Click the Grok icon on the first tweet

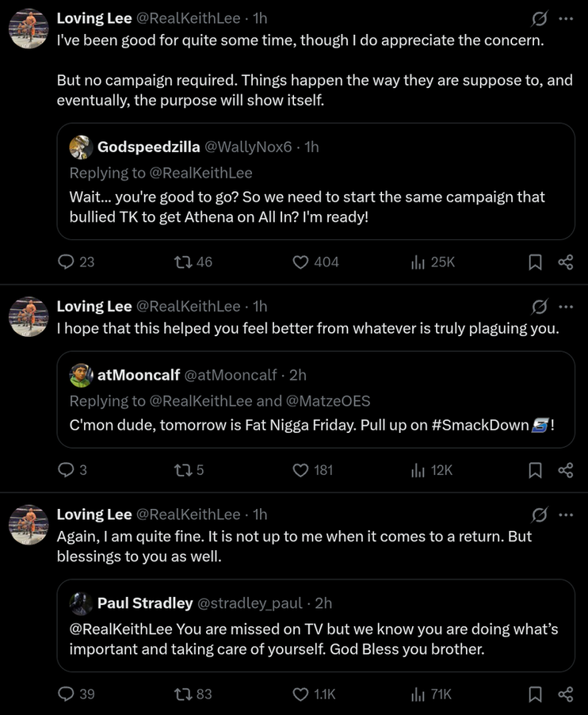tap(539, 18)
